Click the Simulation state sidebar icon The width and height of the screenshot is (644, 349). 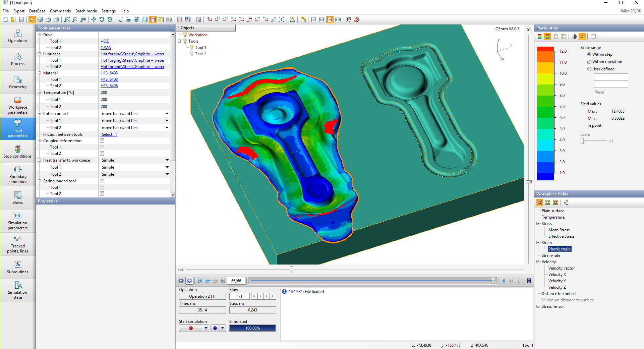click(18, 290)
